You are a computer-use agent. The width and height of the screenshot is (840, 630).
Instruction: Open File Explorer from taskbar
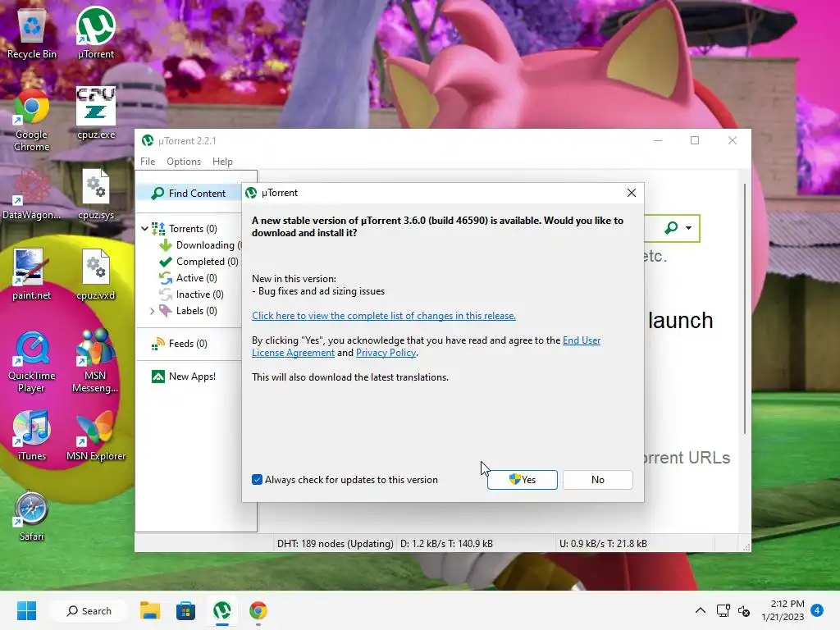coord(150,610)
